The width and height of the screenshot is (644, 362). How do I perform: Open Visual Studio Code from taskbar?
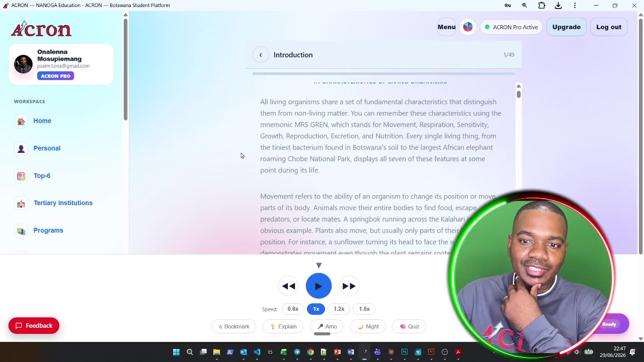click(x=257, y=352)
